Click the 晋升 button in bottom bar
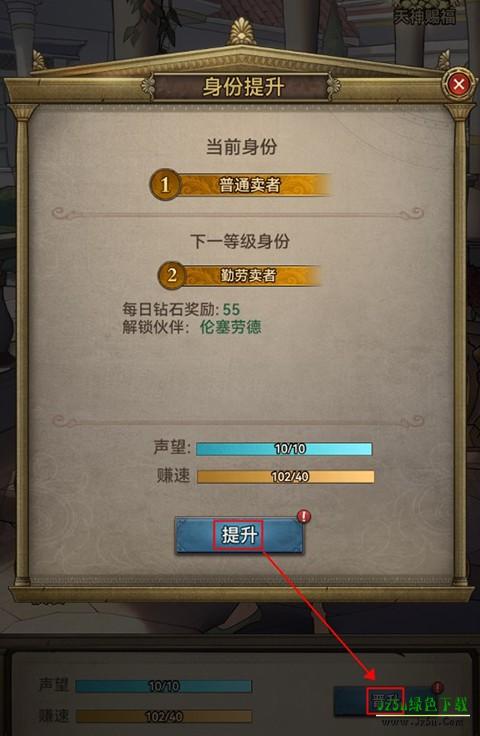Image resolution: width=480 pixels, height=736 pixels. point(385,701)
